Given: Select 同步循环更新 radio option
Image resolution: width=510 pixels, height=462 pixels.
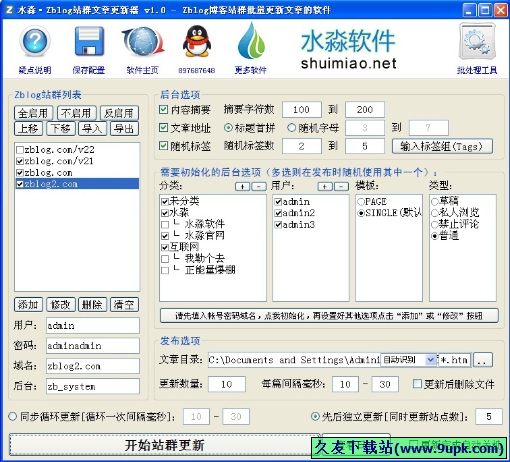Looking at the screenshot, I should point(12,416).
